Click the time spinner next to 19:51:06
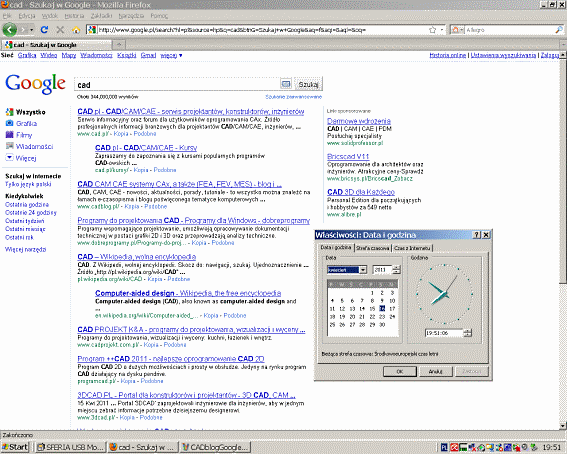The width and height of the screenshot is (567, 454). pyautogui.click(x=468, y=333)
